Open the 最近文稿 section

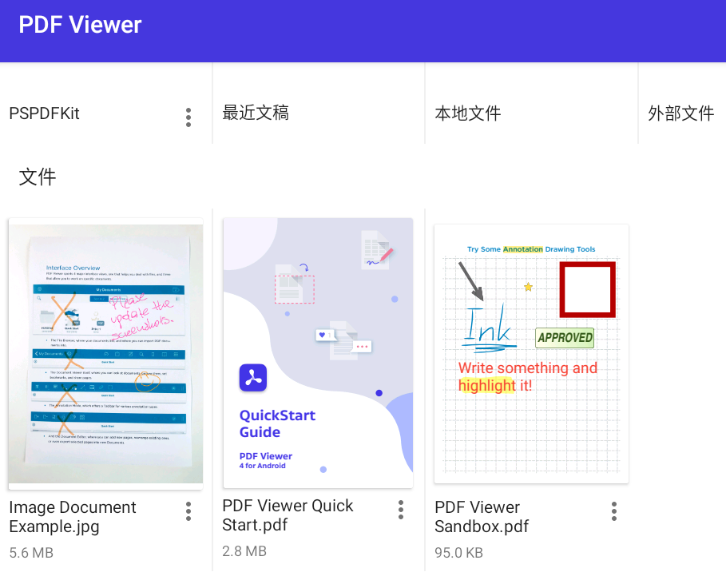256,113
